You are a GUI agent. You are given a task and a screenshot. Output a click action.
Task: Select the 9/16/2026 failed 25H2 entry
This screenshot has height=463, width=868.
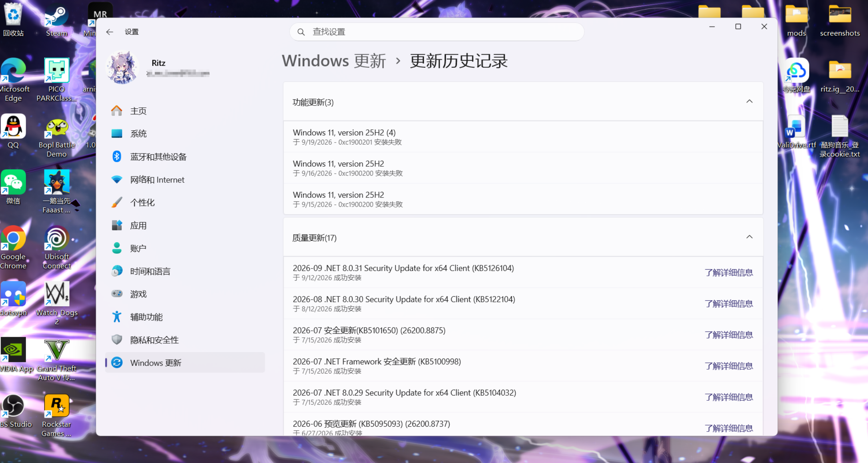click(523, 168)
